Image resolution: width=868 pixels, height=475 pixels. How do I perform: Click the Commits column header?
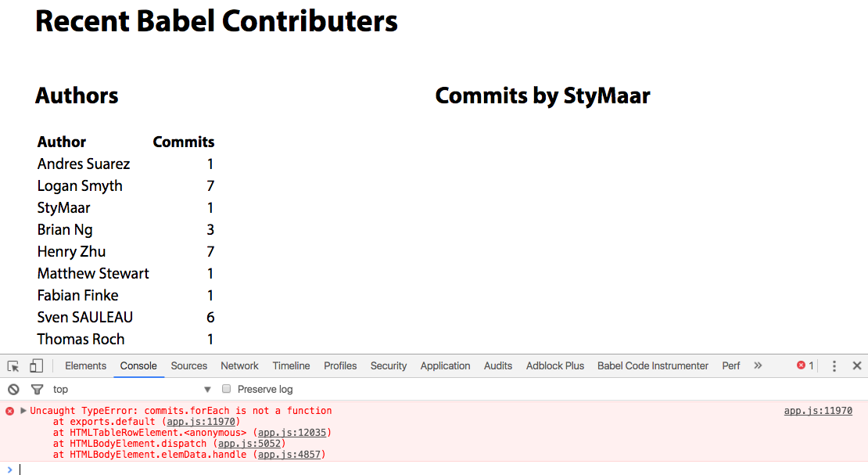(x=183, y=142)
